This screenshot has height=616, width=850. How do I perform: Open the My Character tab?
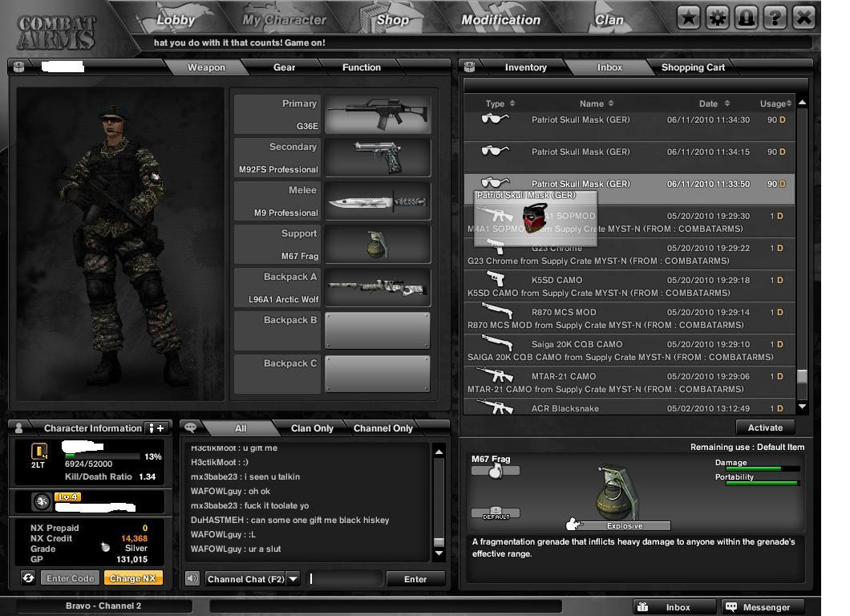(x=284, y=20)
